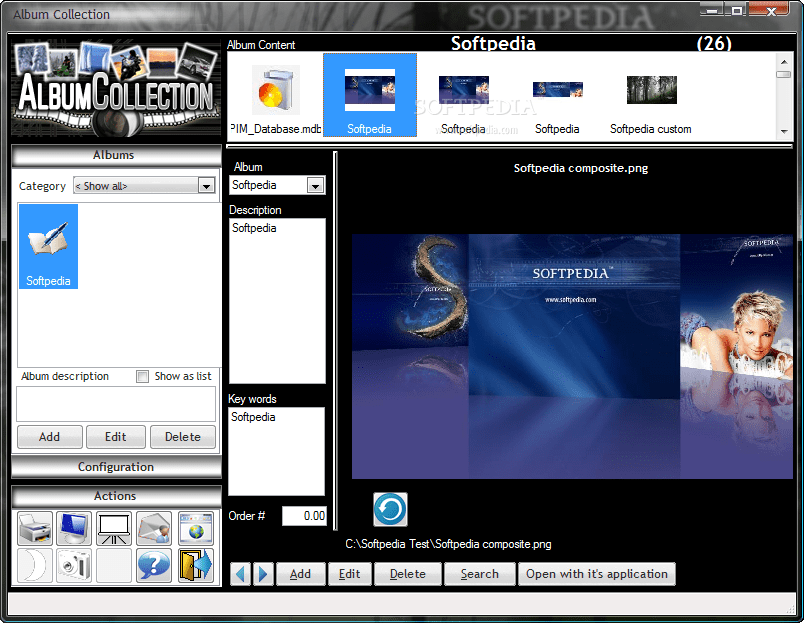Click the Album description text box
Screen dimensions: 804x623
(x=116, y=404)
